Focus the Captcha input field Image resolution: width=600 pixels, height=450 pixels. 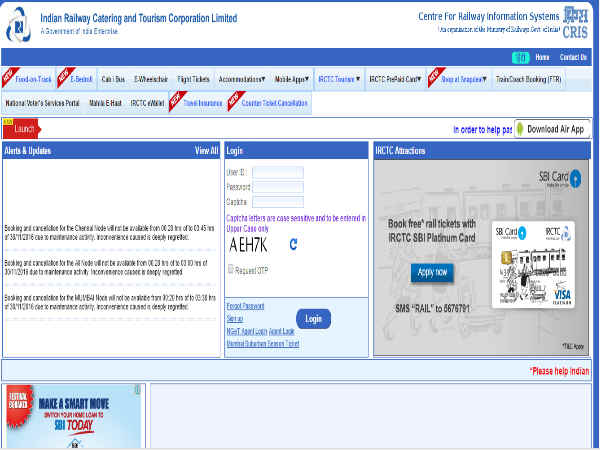click(x=278, y=202)
